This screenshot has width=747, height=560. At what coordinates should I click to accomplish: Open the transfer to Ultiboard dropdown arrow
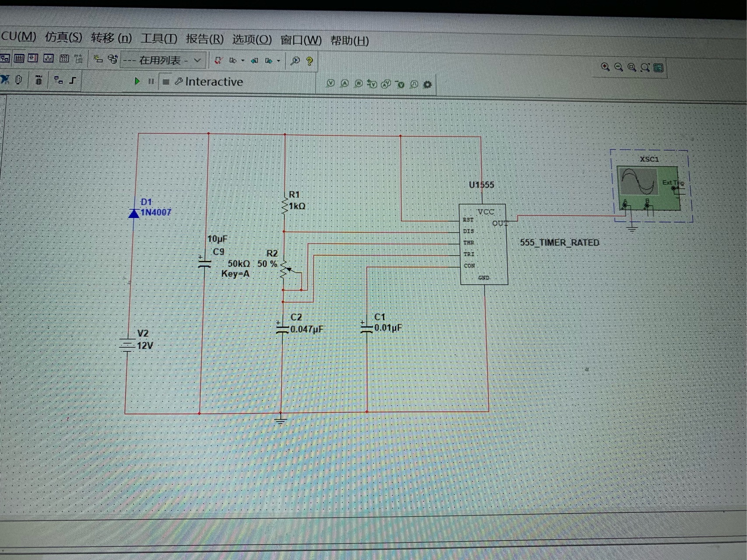click(243, 61)
